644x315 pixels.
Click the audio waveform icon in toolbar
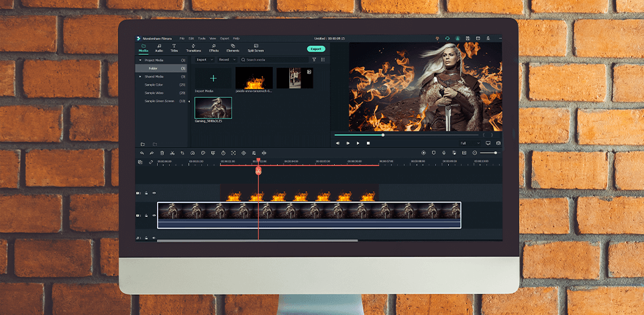pos(264,153)
